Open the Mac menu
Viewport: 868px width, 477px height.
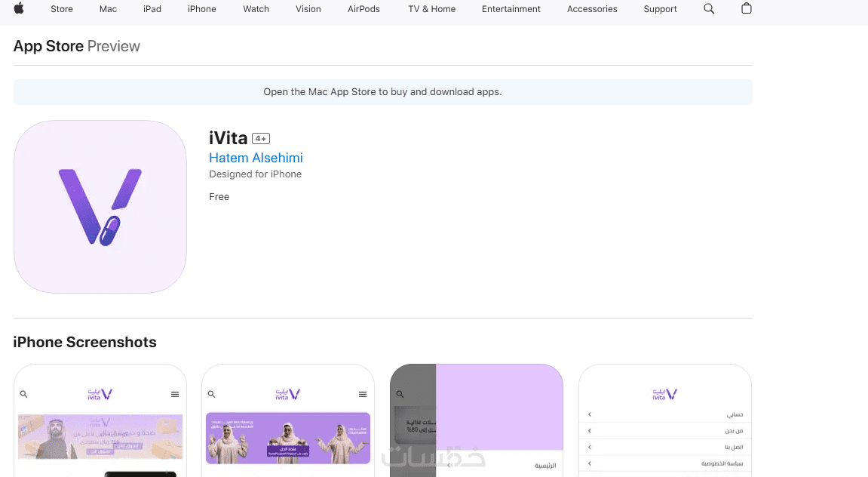coord(108,9)
